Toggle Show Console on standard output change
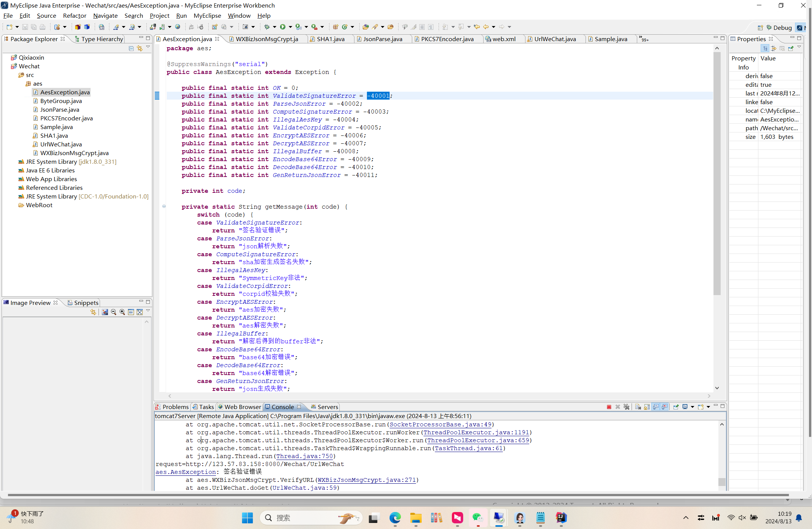This screenshot has height=529, width=812. (x=656, y=407)
